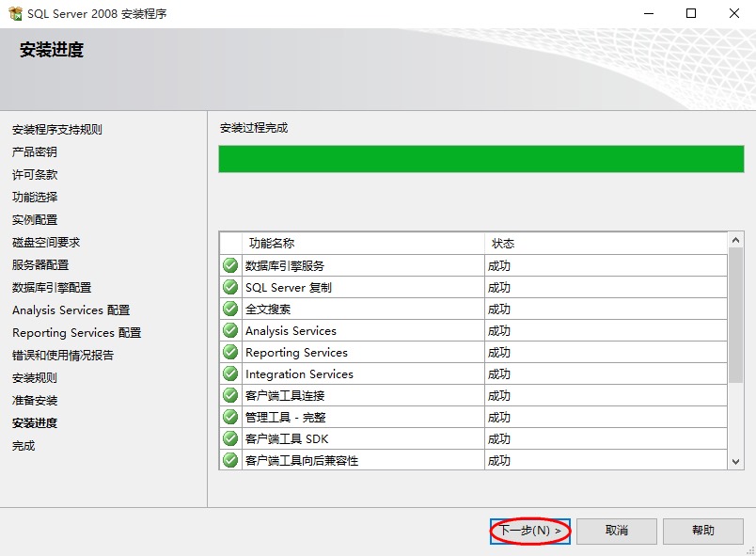Viewport: 756px width, 556px height.
Task: Select 数据库引擎配置 step in sidebar
Action: click(x=52, y=287)
